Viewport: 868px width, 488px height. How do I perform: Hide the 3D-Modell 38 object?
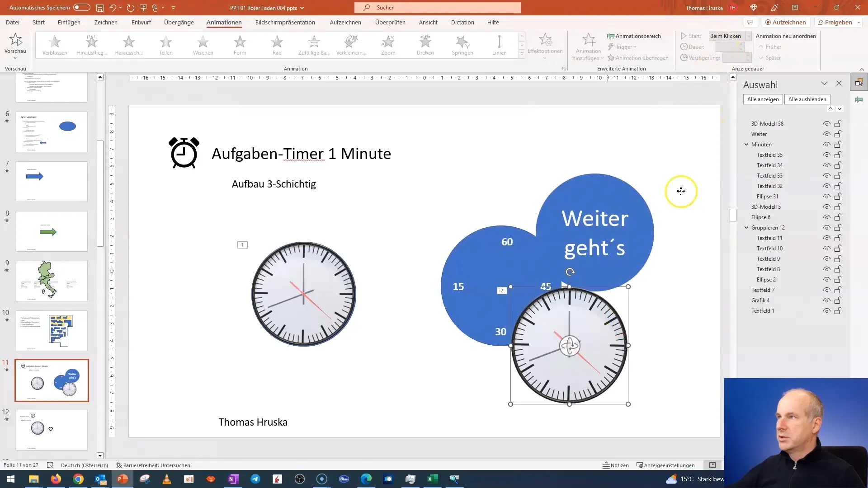pyautogui.click(x=826, y=124)
